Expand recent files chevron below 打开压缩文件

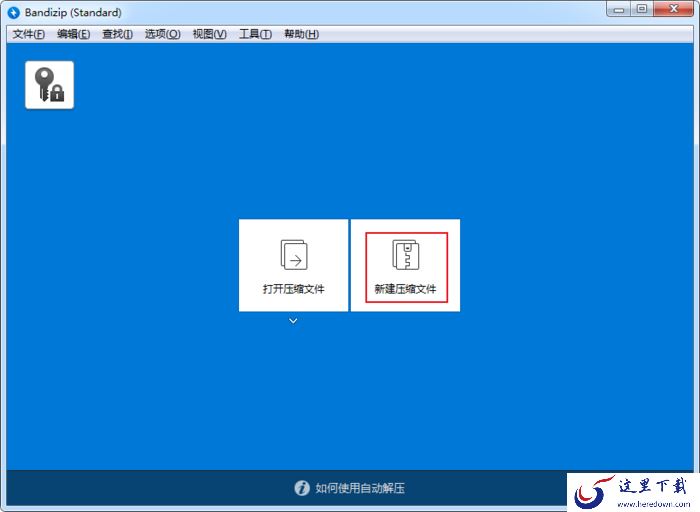point(293,321)
